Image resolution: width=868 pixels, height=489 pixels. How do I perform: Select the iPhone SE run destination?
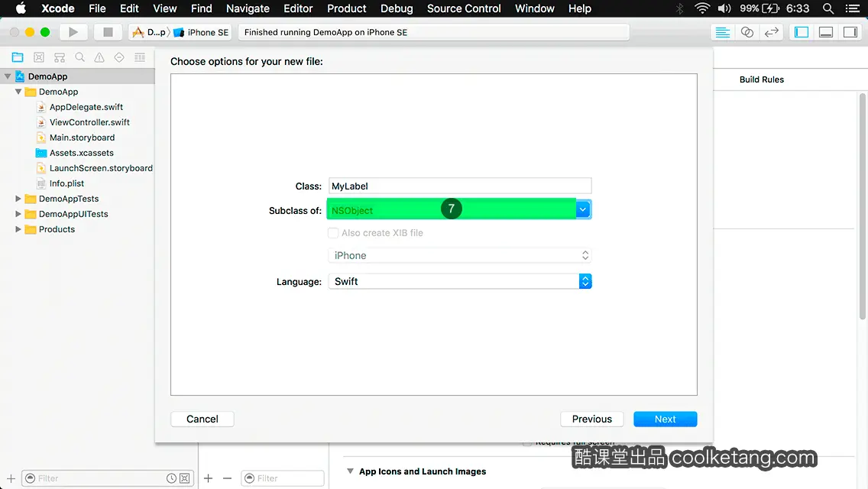[202, 32]
